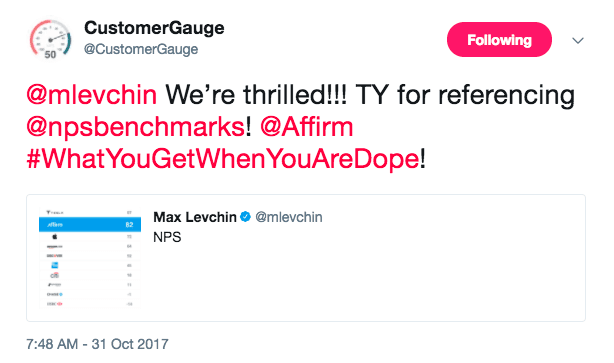Open the CustomerGauge gauge profile avatar

tap(50, 40)
